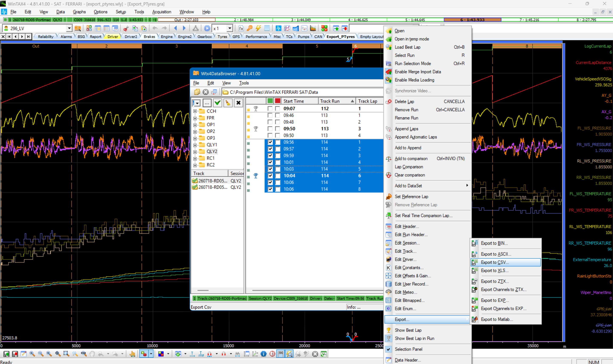
Task: Click the zoom in magnifier in bottom toolbar
Action: coord(32,354)
